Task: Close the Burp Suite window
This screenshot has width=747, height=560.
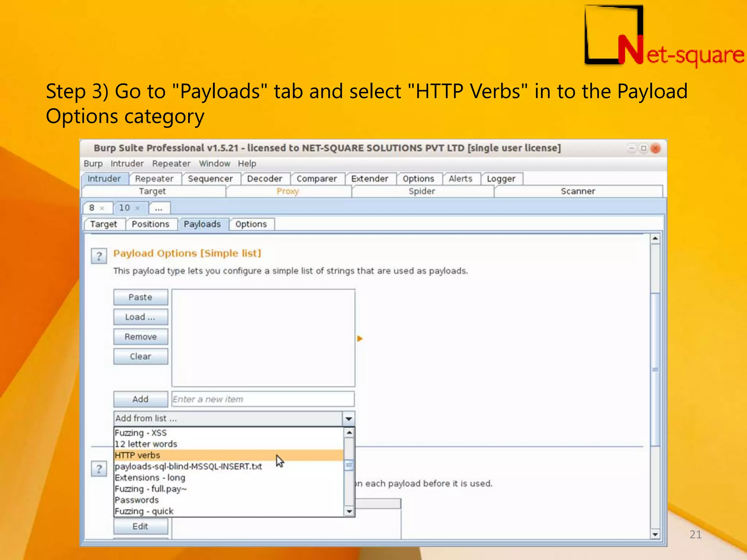Action: point(656,148)
